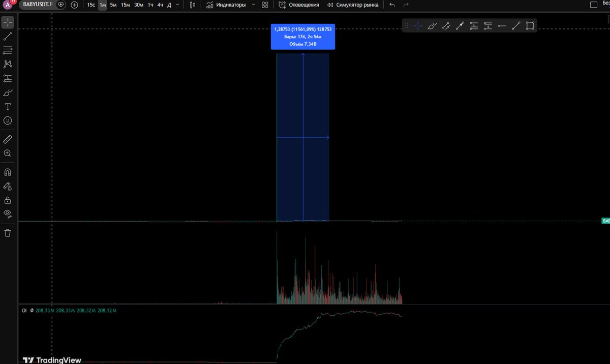Undo the last chart action
610x364 pixels.
tap(392, 5)
